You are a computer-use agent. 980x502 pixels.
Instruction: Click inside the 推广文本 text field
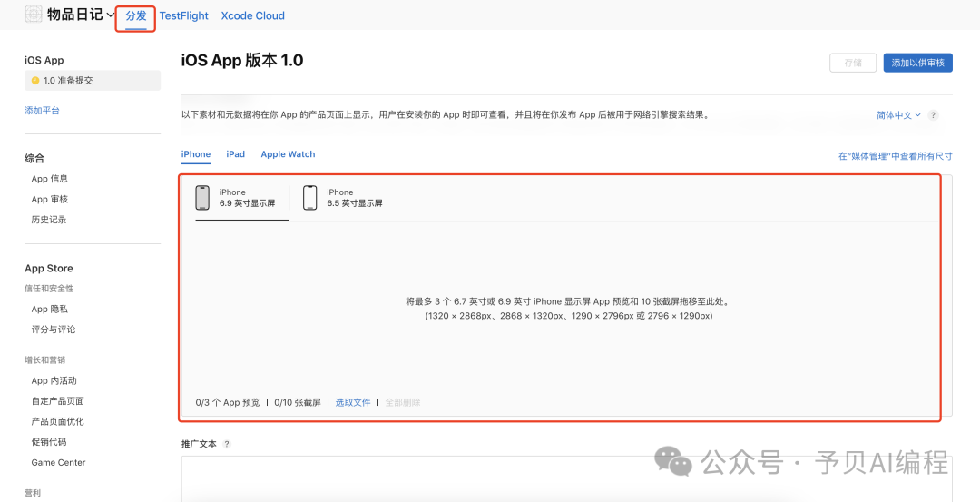point(559,477)
